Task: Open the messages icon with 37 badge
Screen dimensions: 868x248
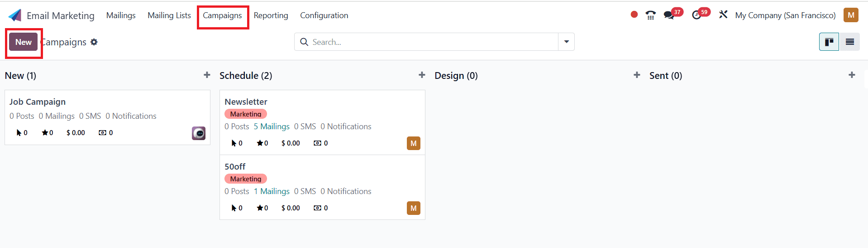Action: [x=669, y=15]
